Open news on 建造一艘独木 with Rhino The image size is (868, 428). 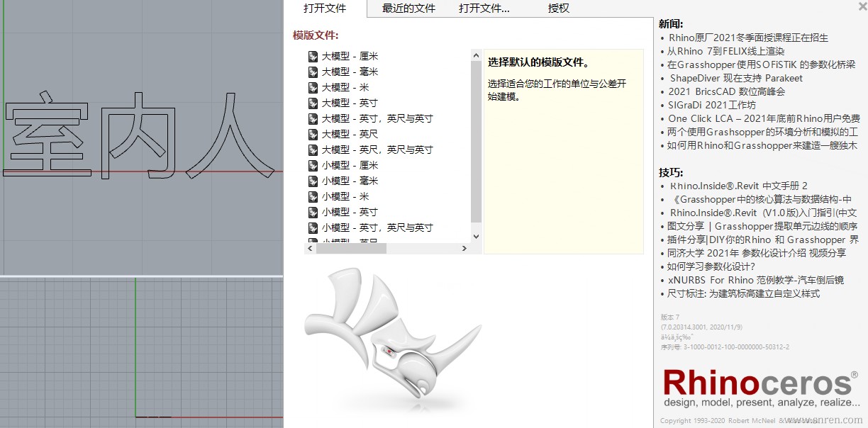tap(762, 145)
